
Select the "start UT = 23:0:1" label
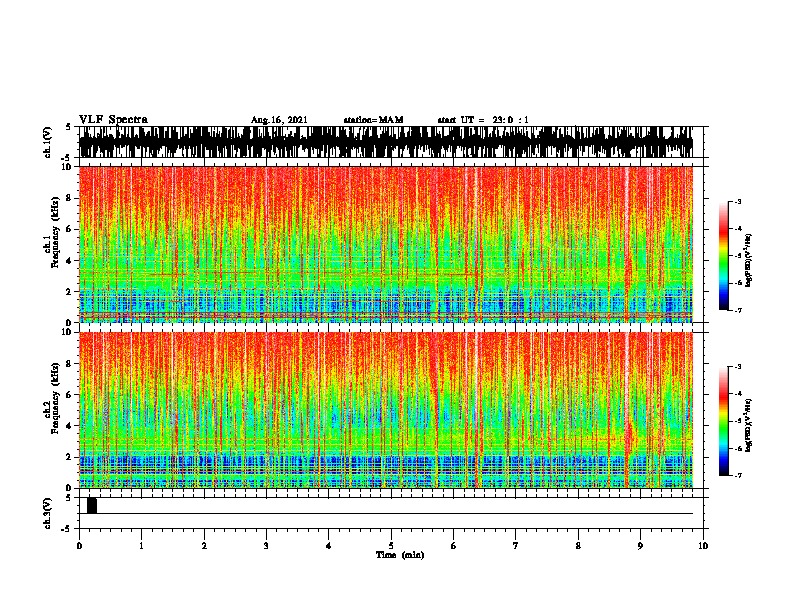click(x=483, y=120)
